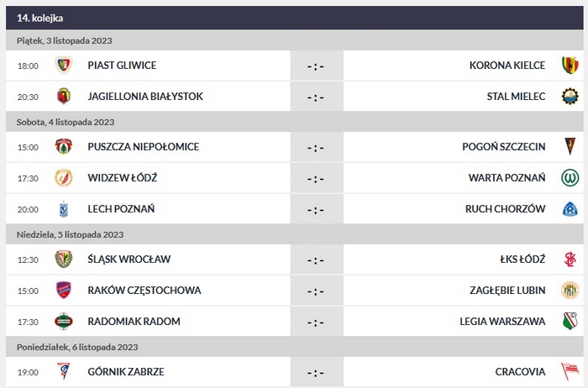Click the Lech Poznań club crest

point(63,209)
